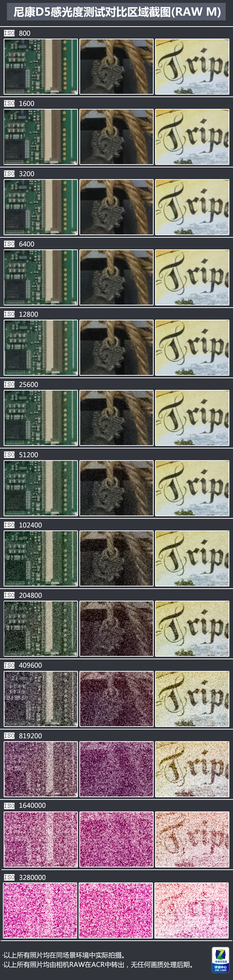This screenshot has width=233, height=980.
Task: Click the ISO badge beside 800
Action: click(x=9, y=33)
